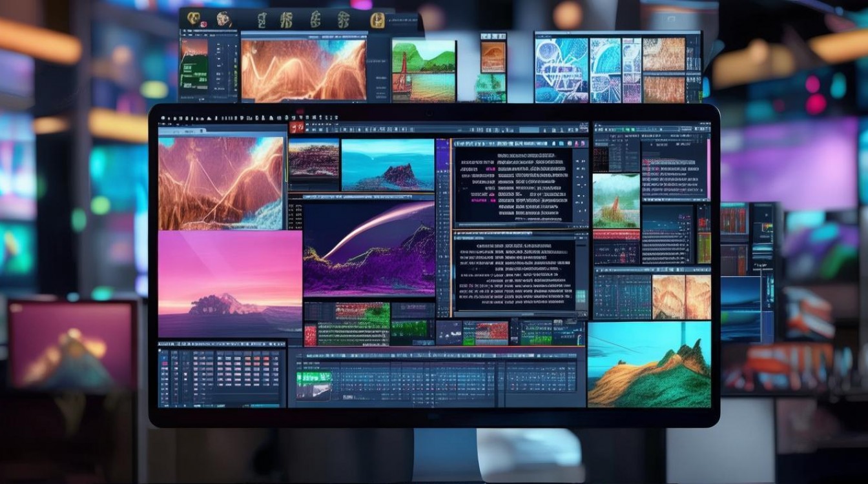
Task: Select the large orange wave preview image
Action: (221, 183)
